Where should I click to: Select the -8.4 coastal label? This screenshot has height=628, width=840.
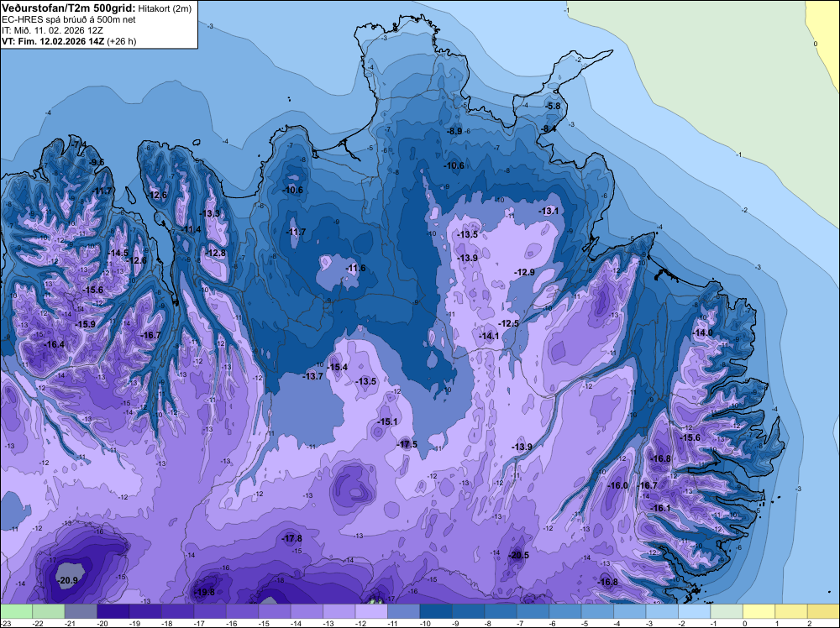[549, 128]
